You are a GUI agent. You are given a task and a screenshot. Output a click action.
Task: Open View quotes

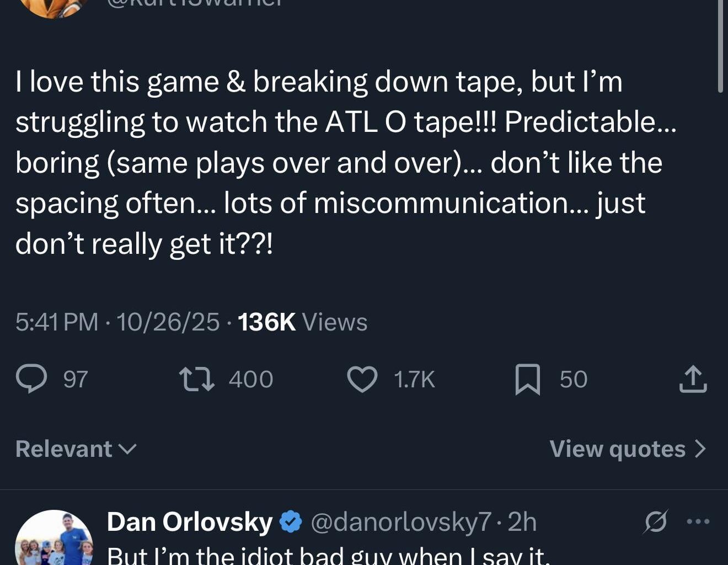[628, 449]
